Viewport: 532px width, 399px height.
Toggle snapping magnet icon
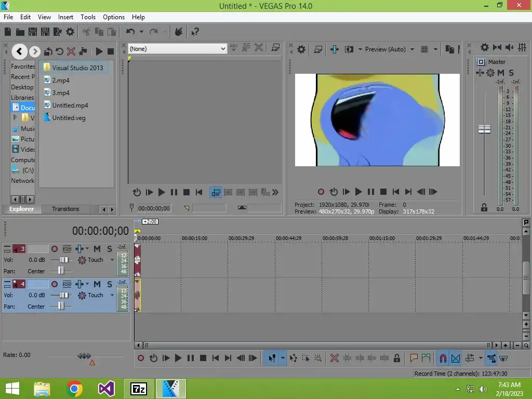point(443,358)
